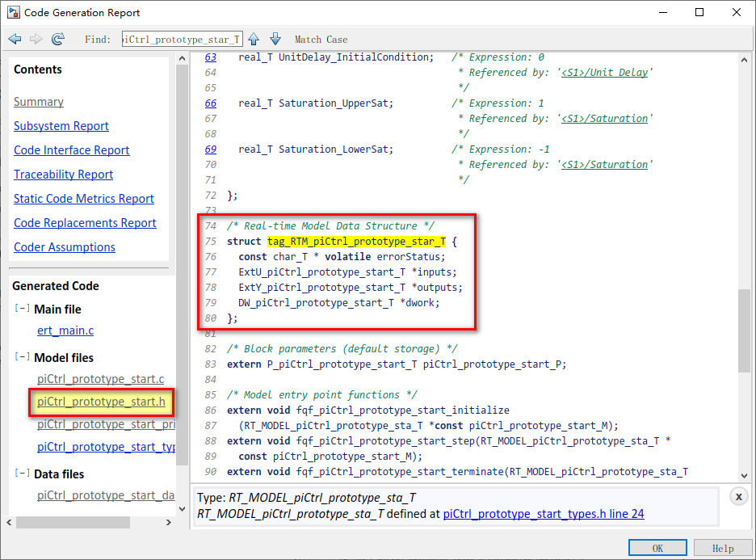This screenshot has height=560, width=756.
Task: Close the type info pane with X
Action: tap(738, 496)
